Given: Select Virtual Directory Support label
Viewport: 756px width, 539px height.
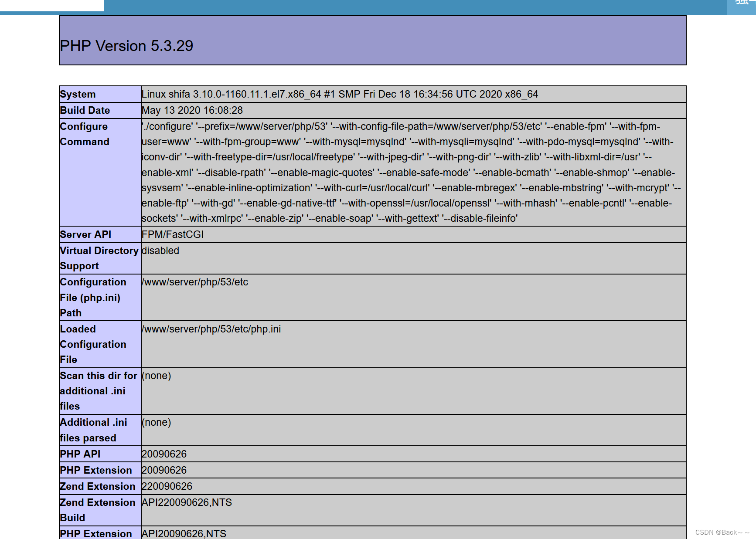Looking at the screenshot, I should (x=99, y=258).
